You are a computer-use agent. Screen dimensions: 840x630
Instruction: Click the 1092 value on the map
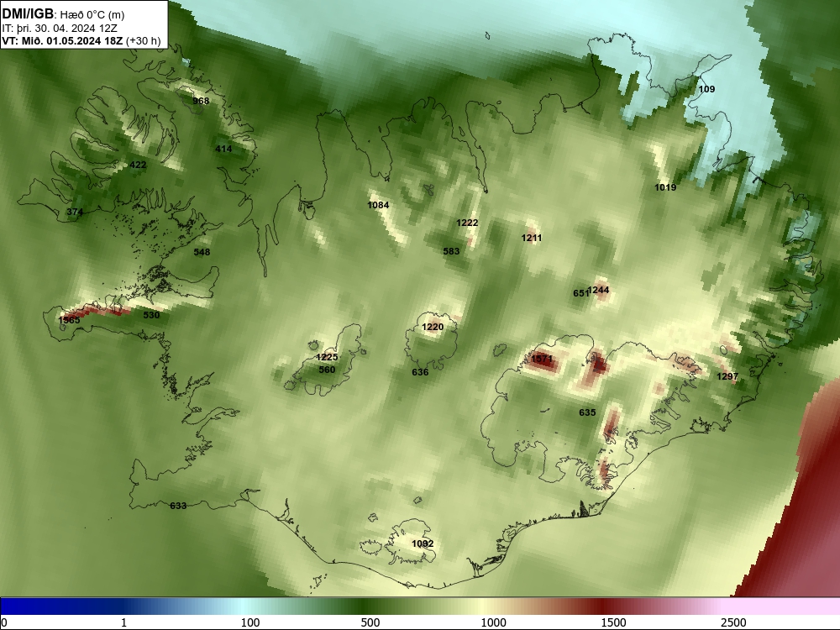click(423, 543)
